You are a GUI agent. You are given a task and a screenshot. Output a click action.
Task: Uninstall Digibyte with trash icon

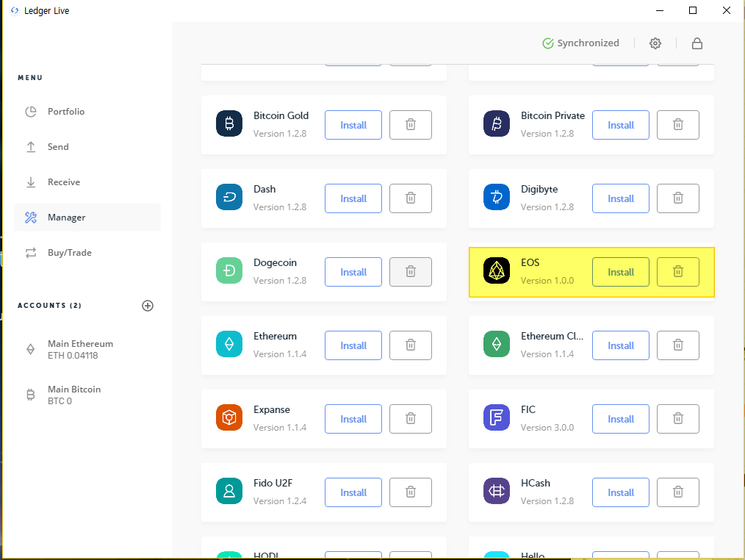(x=678, y=198)
